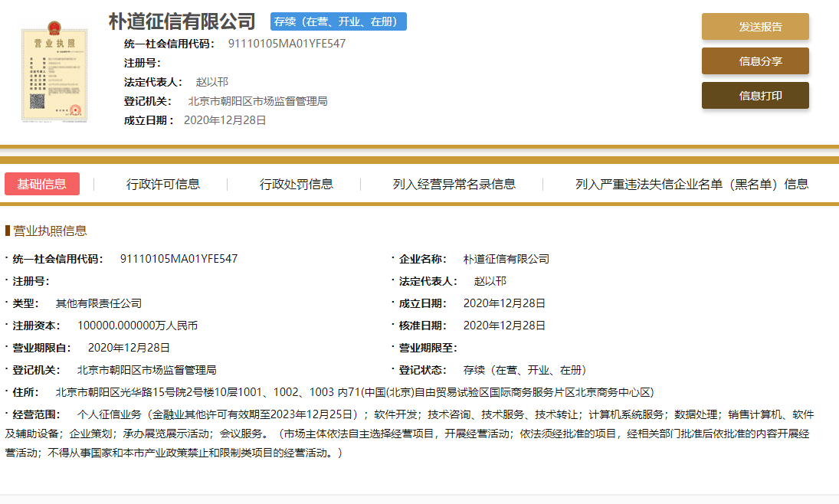Image resolution: width=839 pixels, height=504 pixels.
Task: Click the 信息打印 button
Action: (x=755, y=95)
